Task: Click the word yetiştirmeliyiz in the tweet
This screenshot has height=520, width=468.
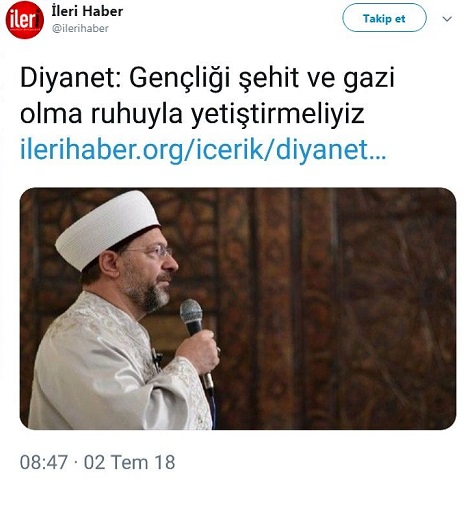Action: click(x=277, y=115)
